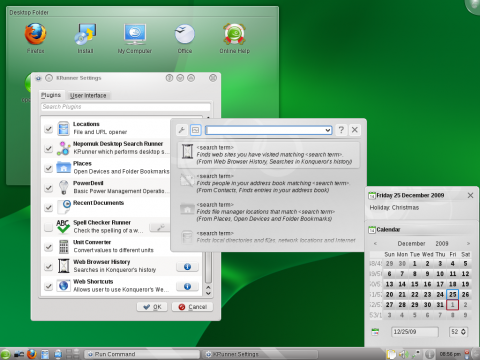The width and height of the screenshot is (480, 360).
Task: Open the application launcher menu in the taskbar
Action: [x=5, y=354]
